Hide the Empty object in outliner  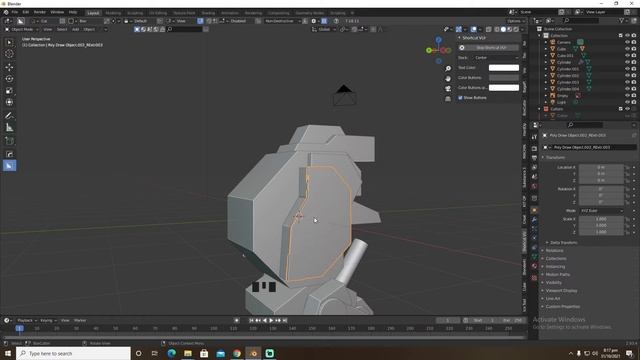[x=627, y=96]
